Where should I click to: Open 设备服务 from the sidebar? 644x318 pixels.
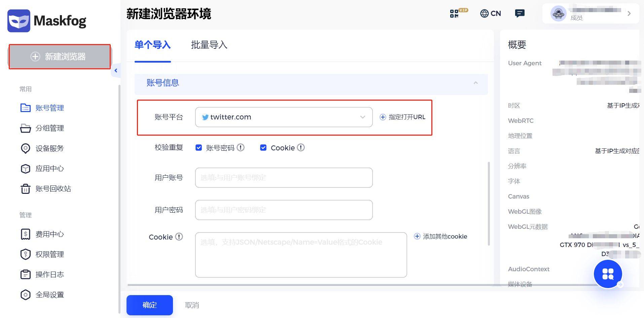click(x=26, y=148)
